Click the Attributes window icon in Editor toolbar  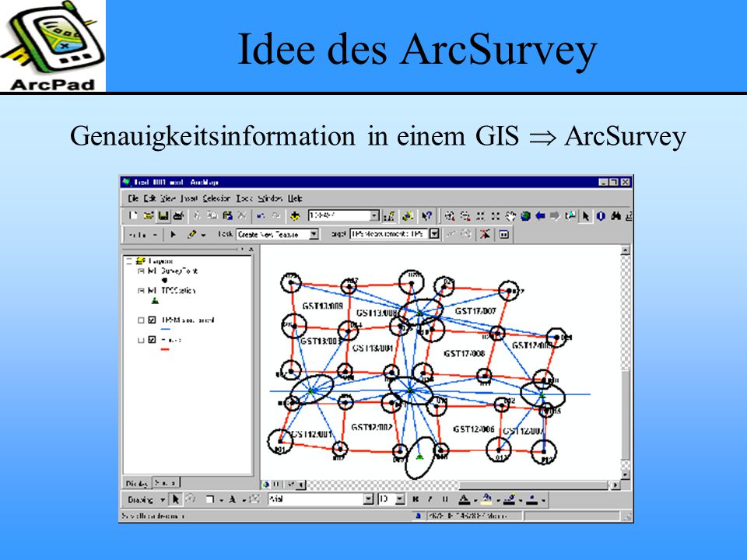504,234
